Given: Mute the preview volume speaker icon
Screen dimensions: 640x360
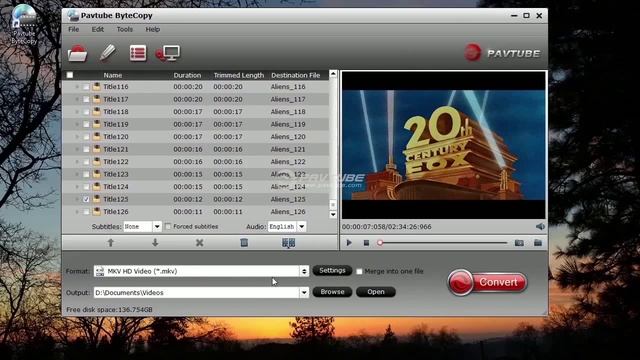Looking at the screenshot, I should 540,227.
